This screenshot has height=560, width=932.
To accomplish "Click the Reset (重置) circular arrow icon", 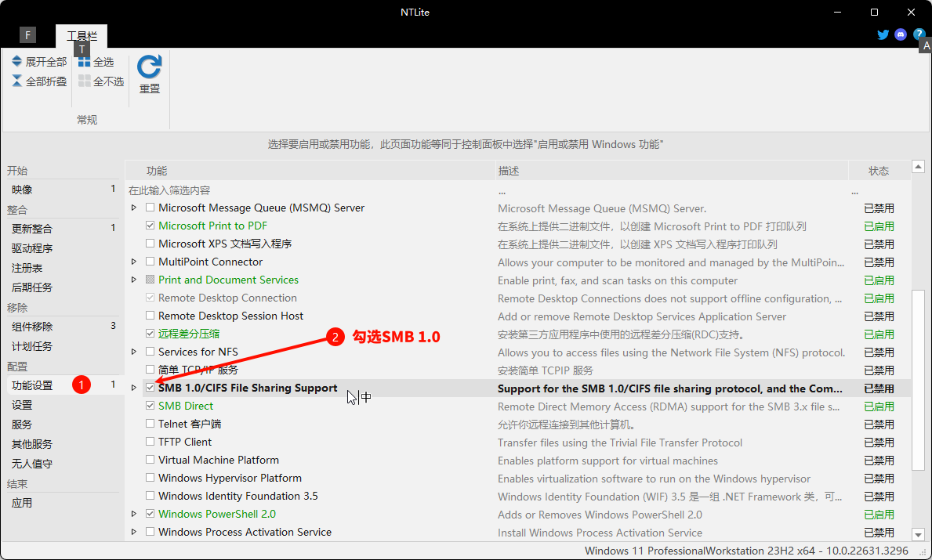I will pos(149,67).
